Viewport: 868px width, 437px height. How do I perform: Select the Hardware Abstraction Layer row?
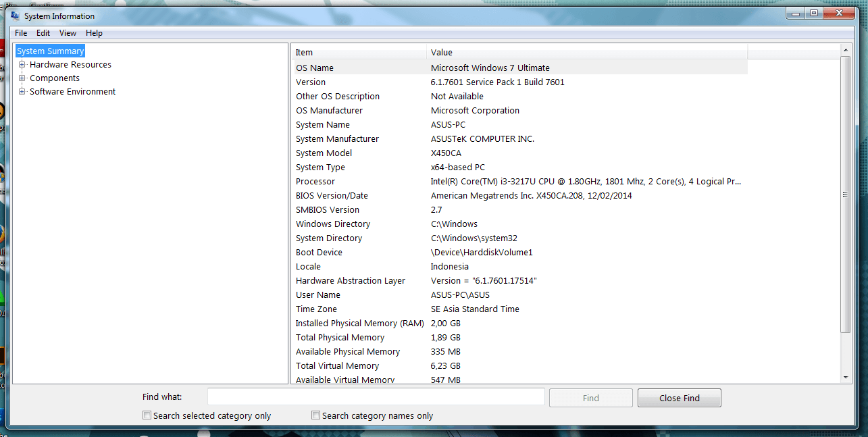pos(519,280)
